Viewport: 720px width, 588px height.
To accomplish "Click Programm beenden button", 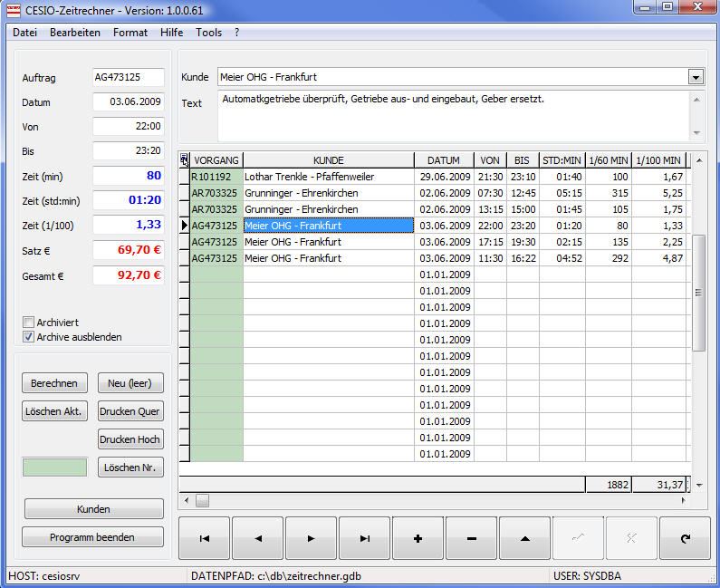I will pyautogui.click(x=92, y=537).
